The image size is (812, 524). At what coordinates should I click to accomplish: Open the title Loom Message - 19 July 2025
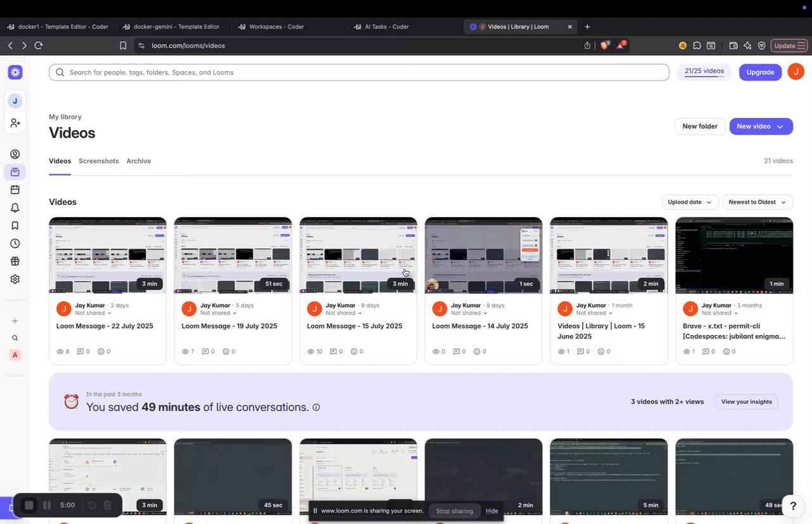tap(230, 326)
